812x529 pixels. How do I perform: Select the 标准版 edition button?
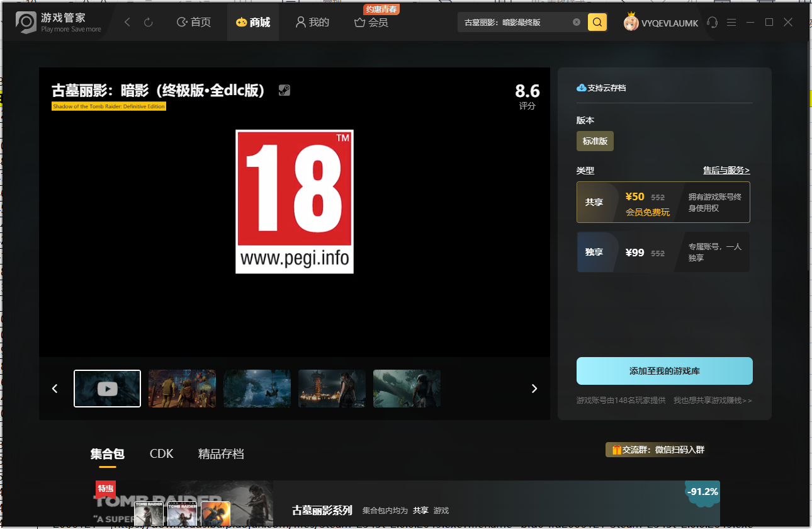[x=595, y=141]
